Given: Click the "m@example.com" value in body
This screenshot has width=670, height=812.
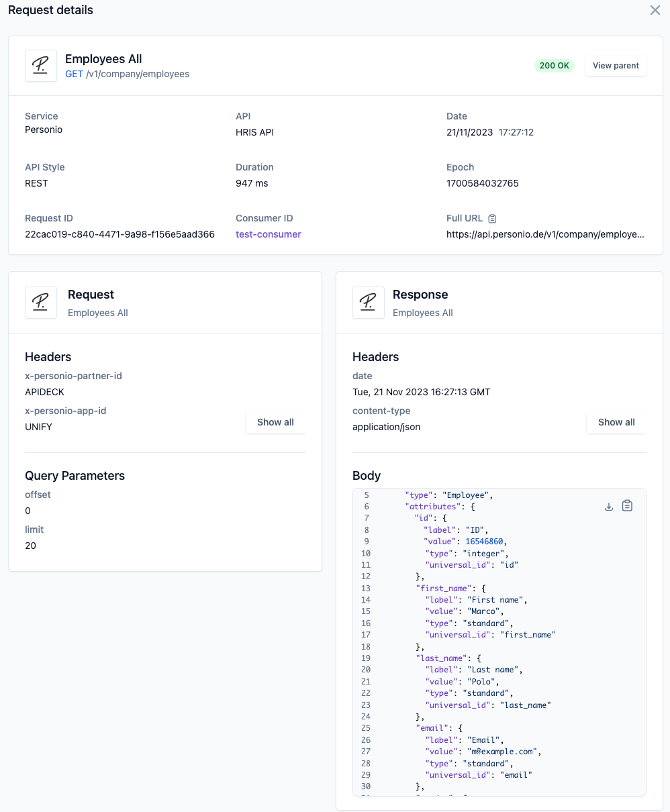Looking at the screenshot, I should [503, 752].
